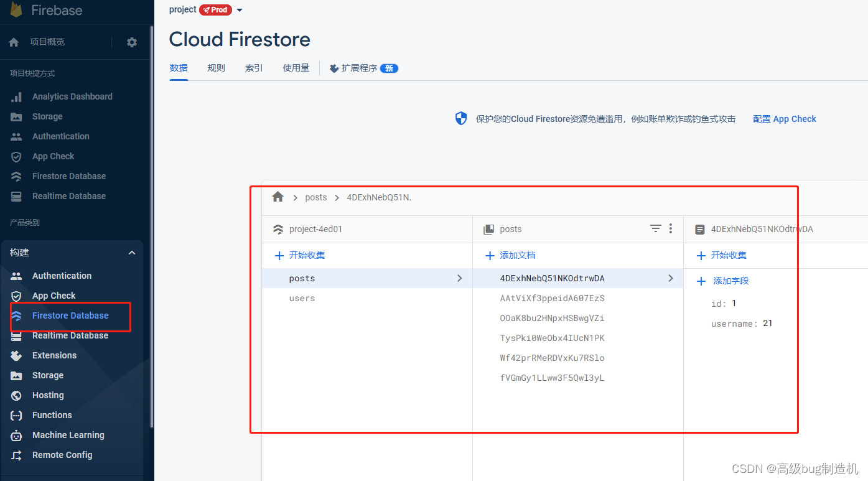Open Functions from the sidebar
This screenshot has height=481, width=868.
tap(52, 415)
